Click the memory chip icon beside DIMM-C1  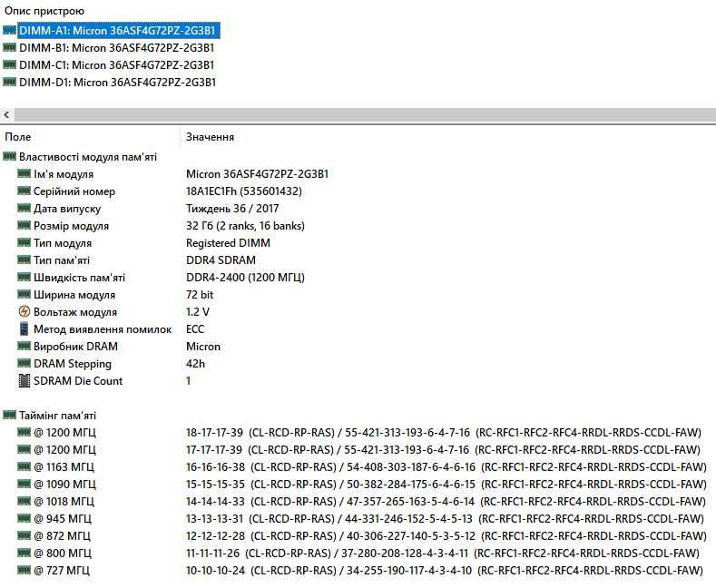(10, 64)
